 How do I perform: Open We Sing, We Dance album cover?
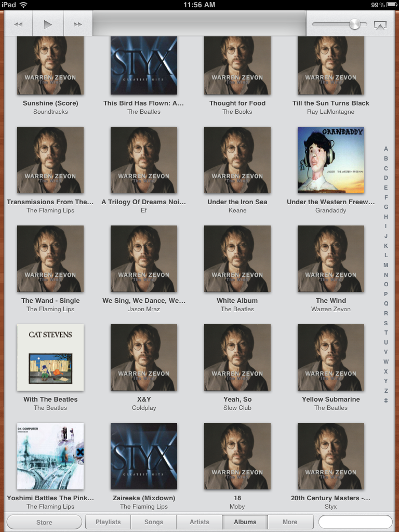[x=144, y=259]
